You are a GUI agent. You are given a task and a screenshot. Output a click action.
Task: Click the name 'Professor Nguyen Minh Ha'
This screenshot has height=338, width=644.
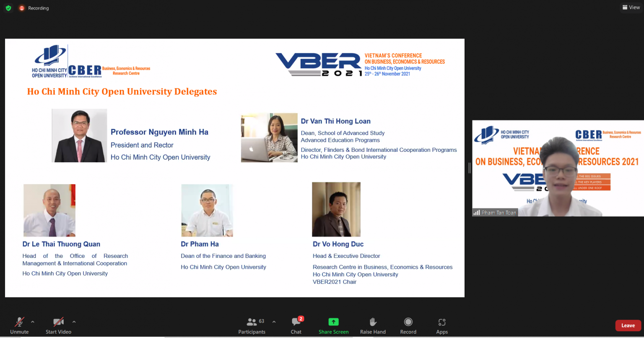point(159,132)
